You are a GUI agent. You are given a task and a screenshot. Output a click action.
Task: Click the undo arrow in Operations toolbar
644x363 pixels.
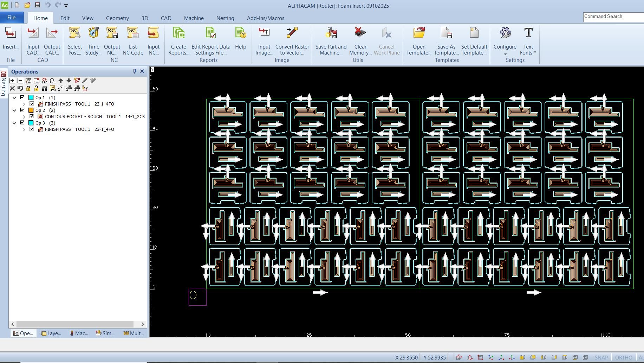(x=20, y=88)
